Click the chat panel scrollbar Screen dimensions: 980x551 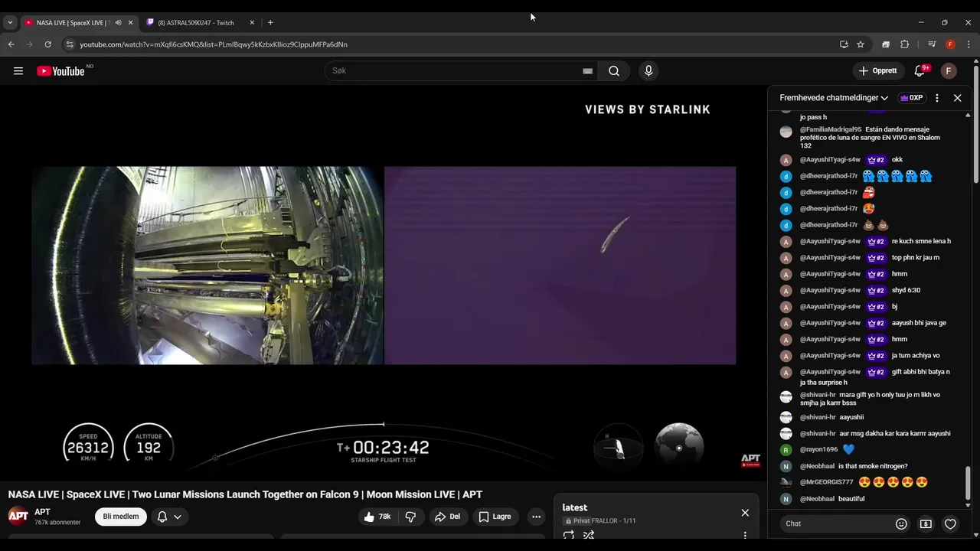coord(968,482)
